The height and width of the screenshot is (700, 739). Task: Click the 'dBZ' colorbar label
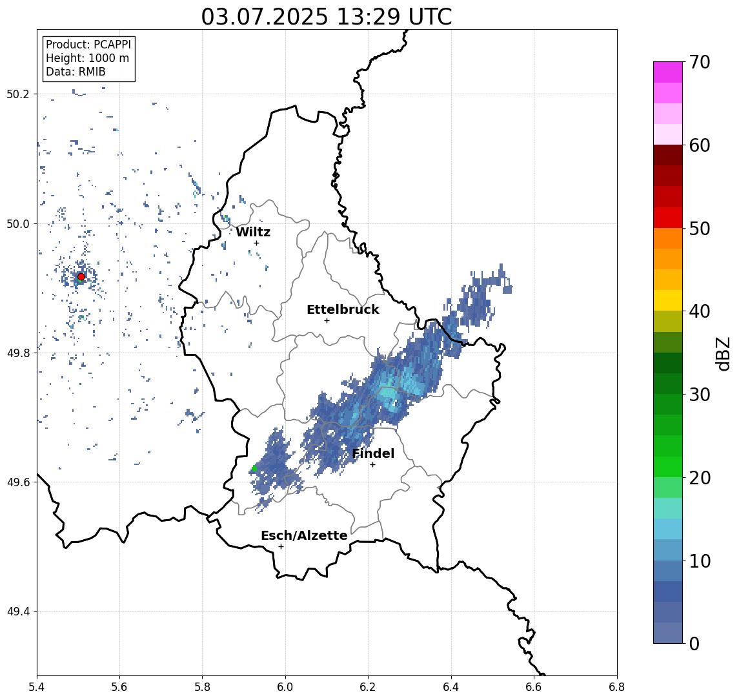click(x=722, y=354)
